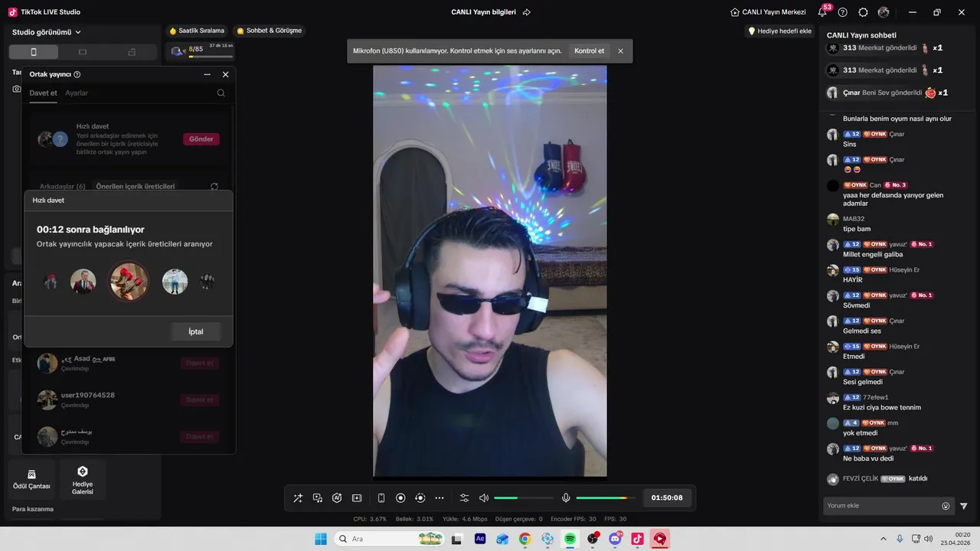Adjust the speaker volume slider
This screenshot has height=551, width=980.
(524, 498)
